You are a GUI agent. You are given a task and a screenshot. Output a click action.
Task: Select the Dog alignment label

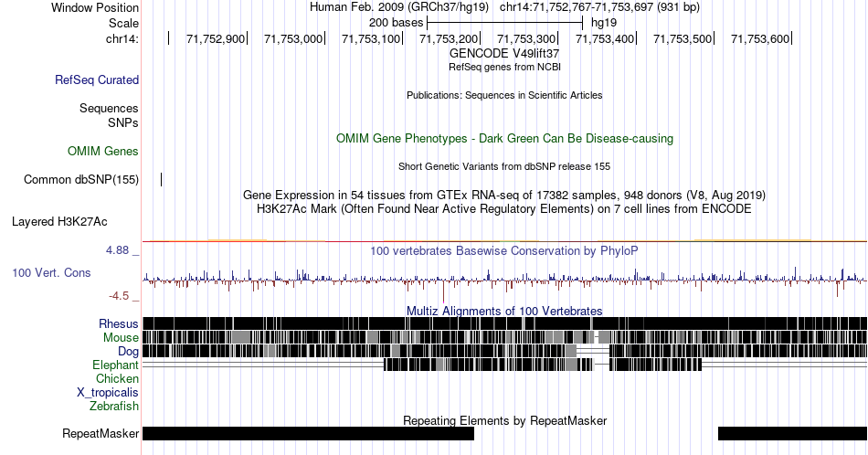click(x=129, y=352)
